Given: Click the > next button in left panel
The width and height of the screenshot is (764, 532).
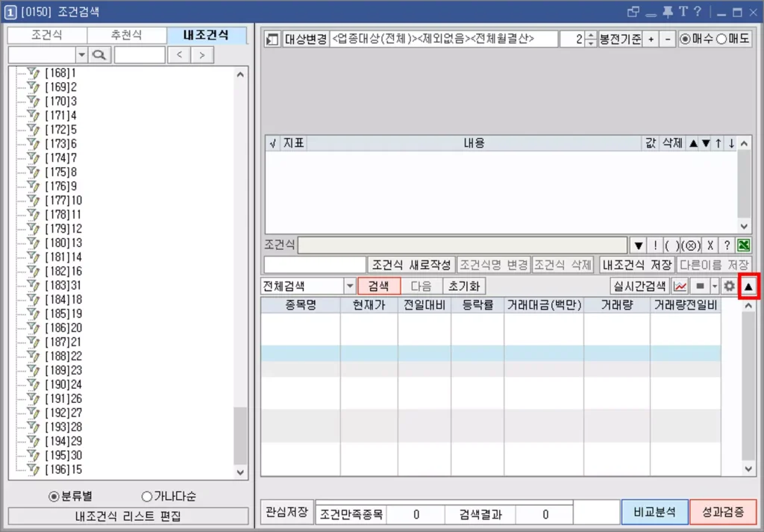Looking at the screenshot, I should (x=201, y=55).
